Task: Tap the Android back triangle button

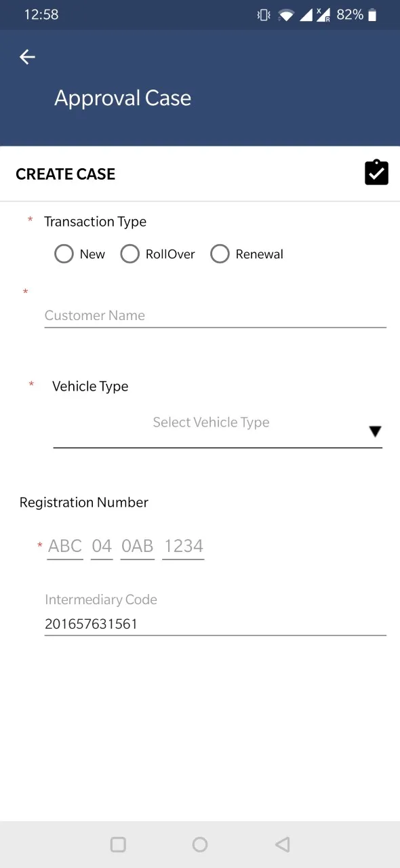Action: [x=283, y=844]
